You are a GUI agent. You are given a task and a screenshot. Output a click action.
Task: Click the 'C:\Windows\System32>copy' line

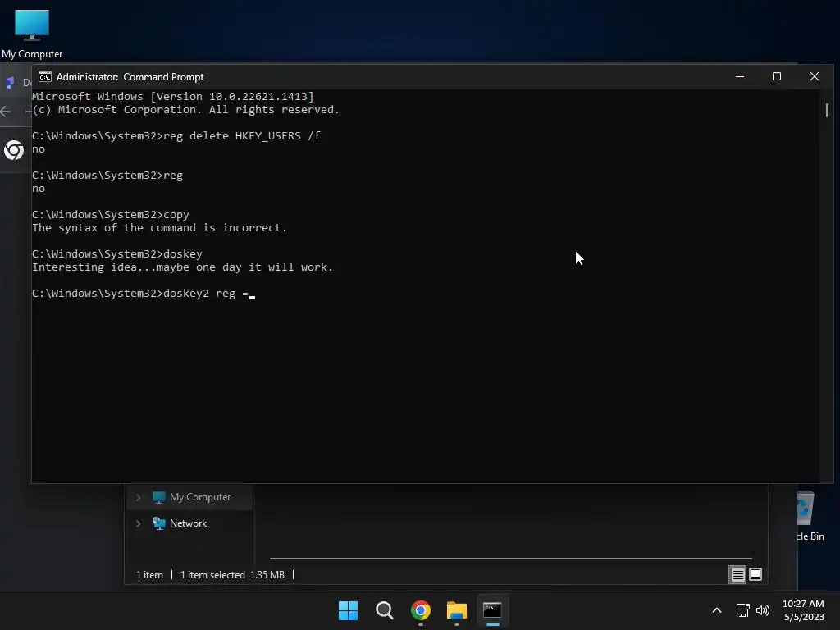coord(111,215)
